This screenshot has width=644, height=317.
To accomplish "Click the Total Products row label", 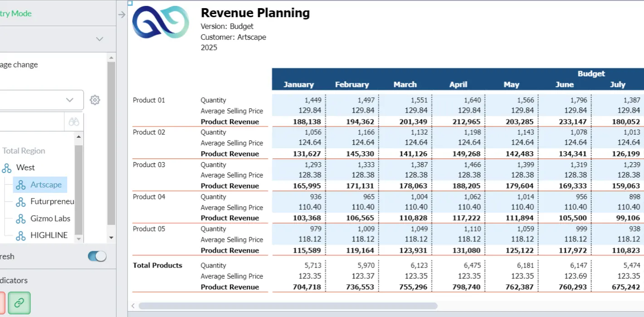I will pos(157,265).
